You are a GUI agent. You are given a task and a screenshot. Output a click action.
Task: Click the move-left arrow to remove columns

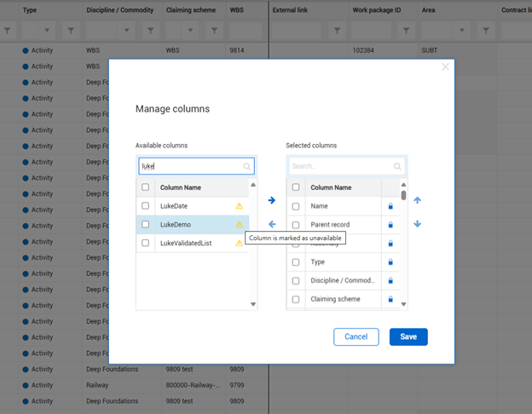point(271,224)
